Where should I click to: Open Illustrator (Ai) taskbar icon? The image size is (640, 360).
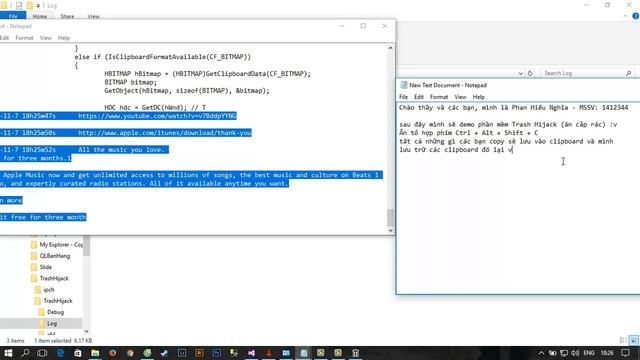[x=199, y=353]
